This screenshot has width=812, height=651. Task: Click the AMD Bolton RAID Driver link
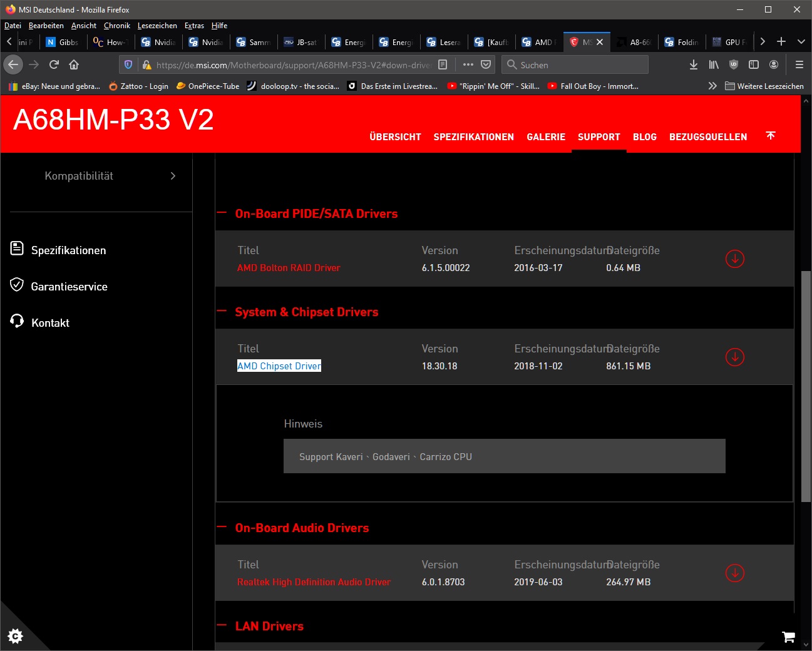point(289,267)
